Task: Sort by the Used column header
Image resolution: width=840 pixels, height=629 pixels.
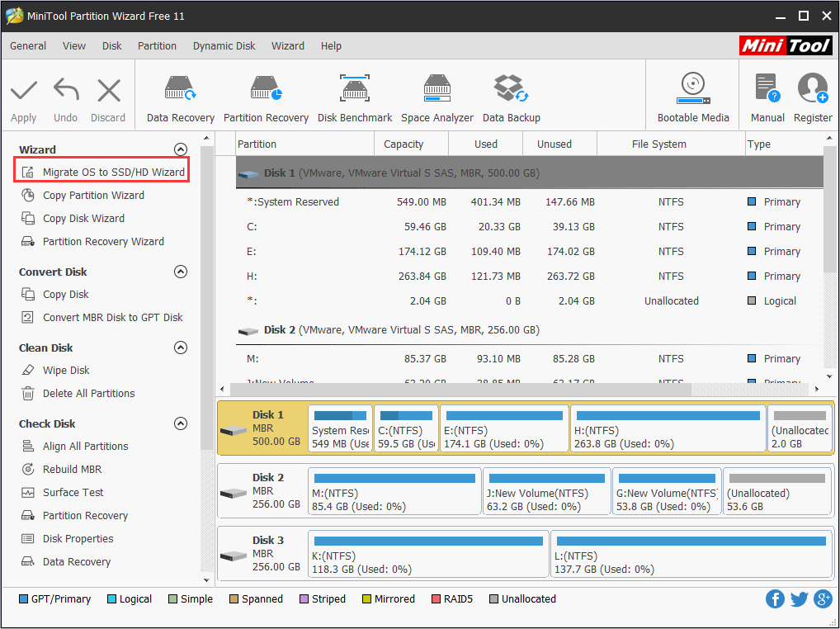Action: 485,144
